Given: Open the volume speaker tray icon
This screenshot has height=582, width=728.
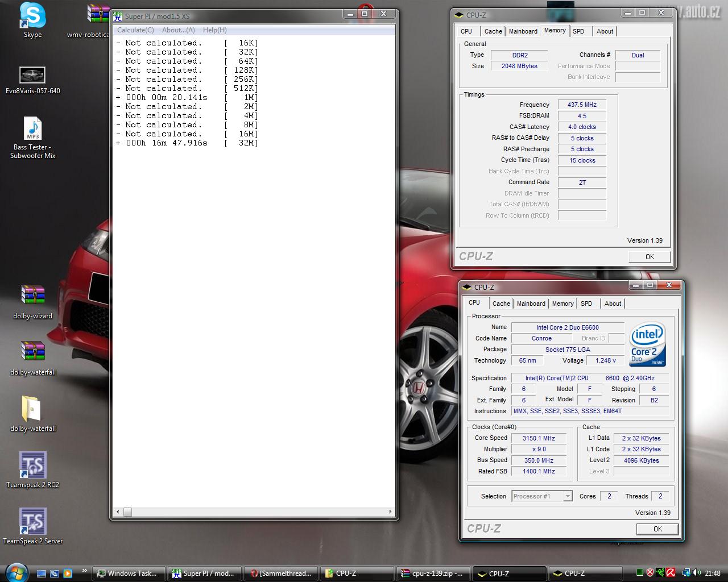Looking at the screenshot, I should click(x=697, y=573).
